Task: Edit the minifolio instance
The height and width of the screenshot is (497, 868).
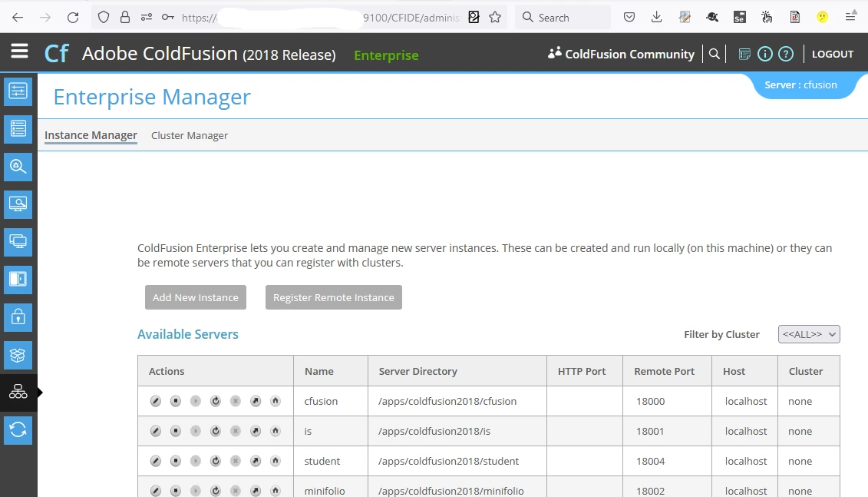Action: [156, 491]
